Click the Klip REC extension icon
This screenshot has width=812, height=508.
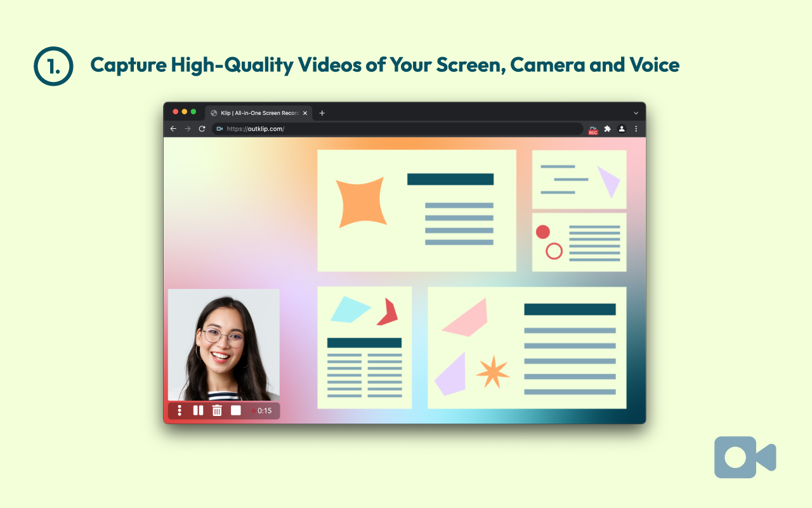[592, 129]
